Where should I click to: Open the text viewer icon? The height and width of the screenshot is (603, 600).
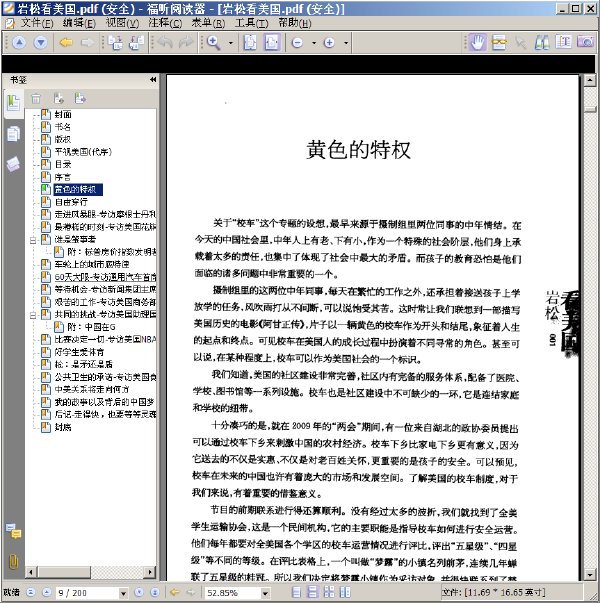563,42
